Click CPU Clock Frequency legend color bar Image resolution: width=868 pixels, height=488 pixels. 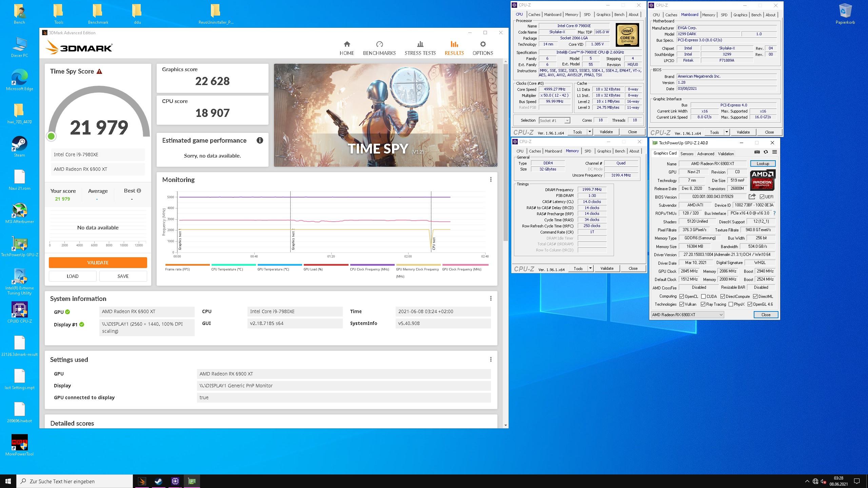[372, 265]
